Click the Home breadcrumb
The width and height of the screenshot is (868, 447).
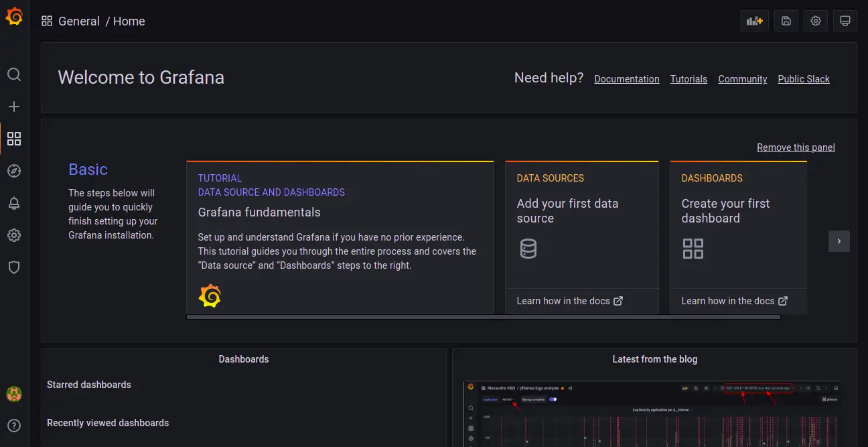(129, 21)
